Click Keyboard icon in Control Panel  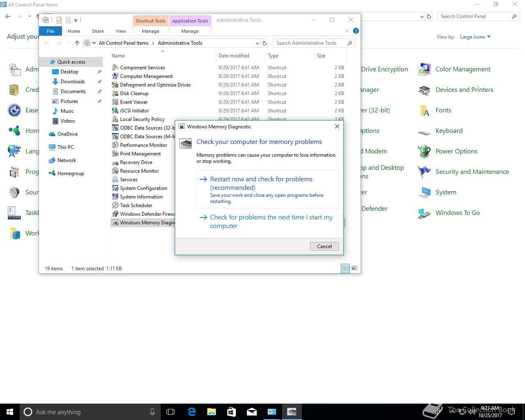click(425, 132)
